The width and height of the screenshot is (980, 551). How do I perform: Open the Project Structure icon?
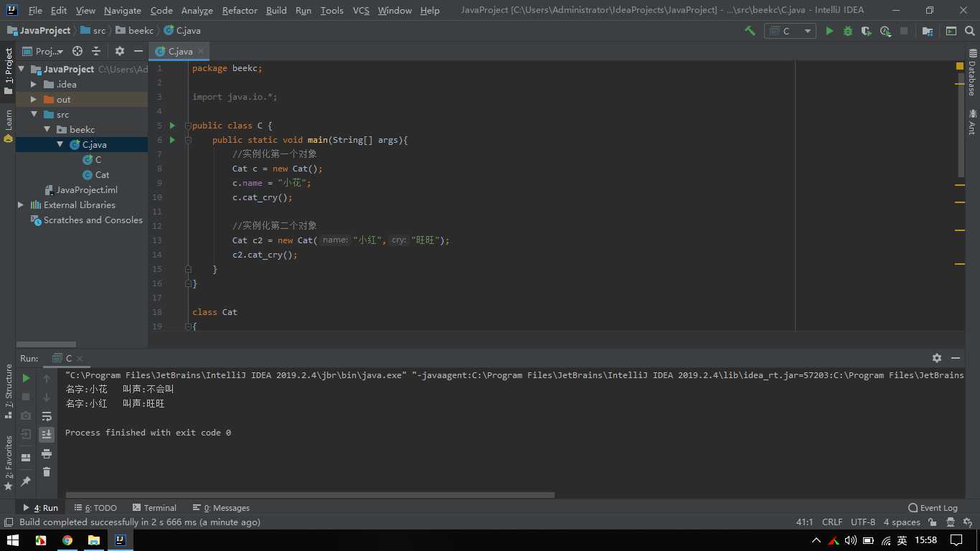[x=928, y=31]
